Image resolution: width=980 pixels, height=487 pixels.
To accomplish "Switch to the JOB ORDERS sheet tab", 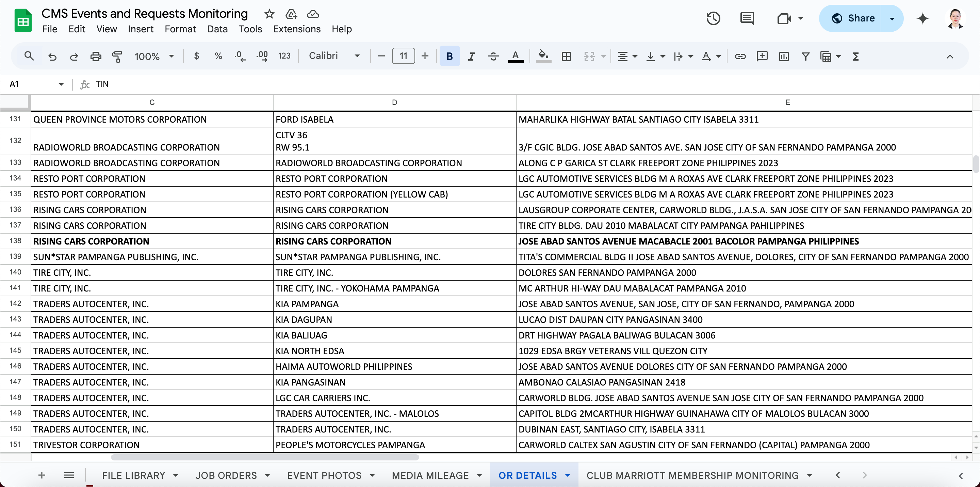I will 226,475.
